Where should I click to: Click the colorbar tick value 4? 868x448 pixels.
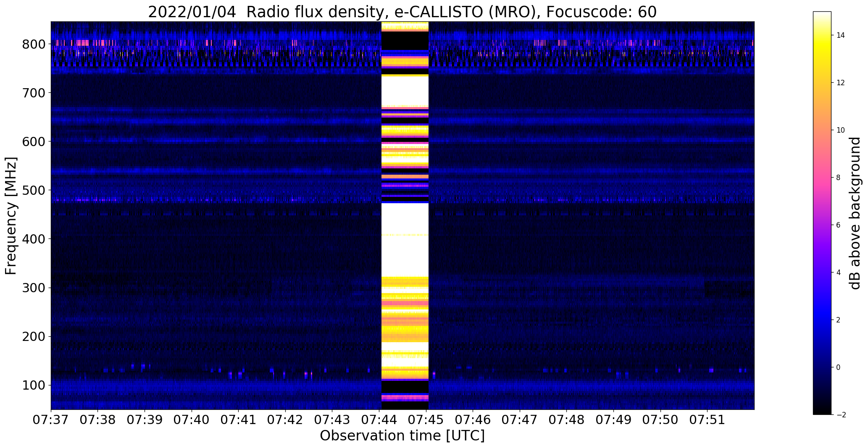click(839, 272)
